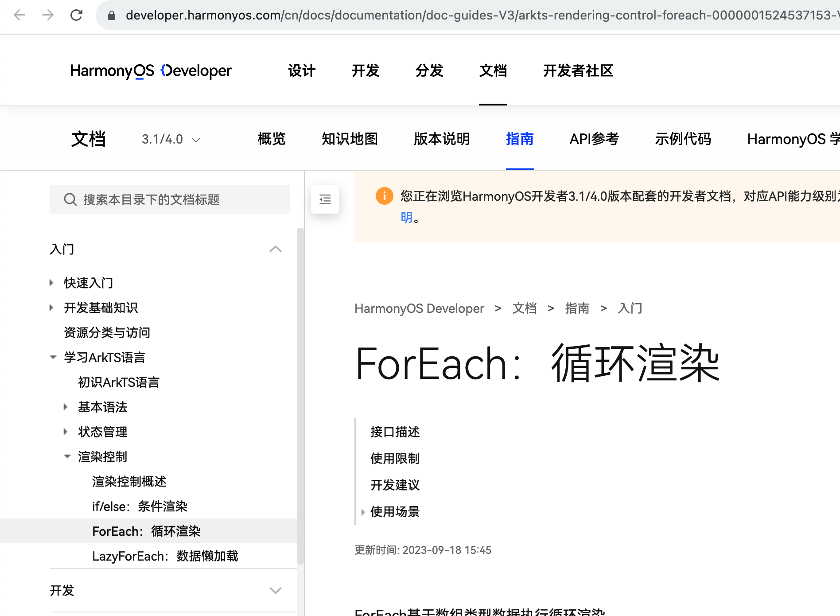The width and height of the screenshot is (840, 616).
Task: Click the sidebar vertical scrollbar
Action: 300,396
